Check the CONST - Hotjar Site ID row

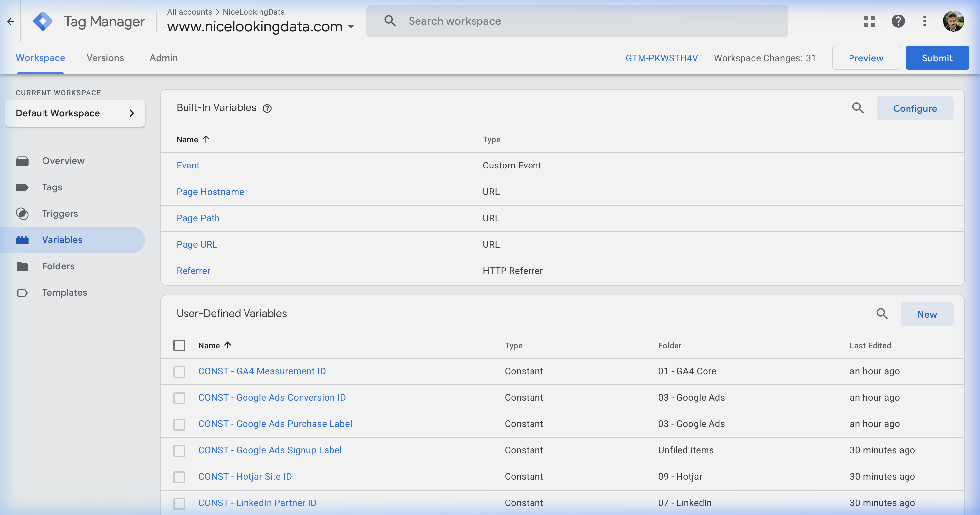[x=179, y=477]
